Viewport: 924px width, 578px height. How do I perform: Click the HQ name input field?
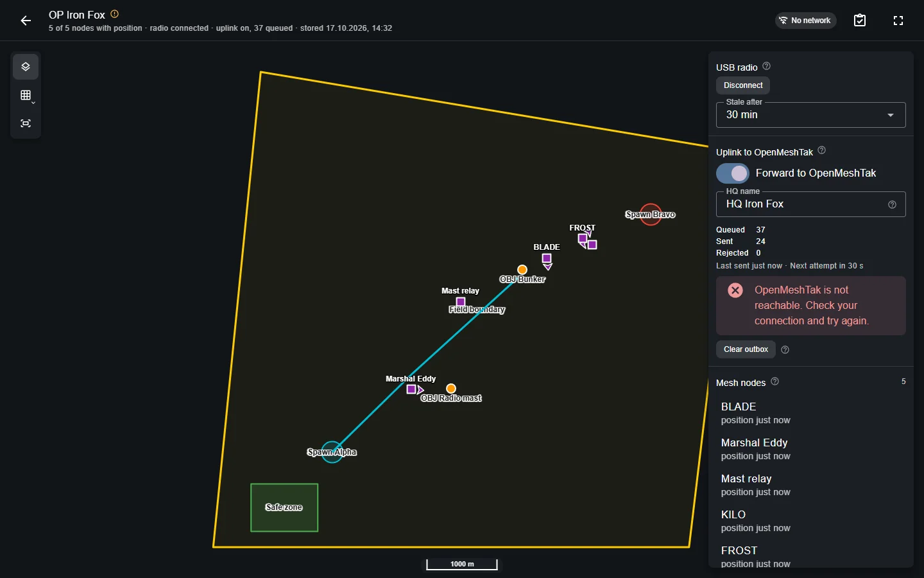[811, 204]
